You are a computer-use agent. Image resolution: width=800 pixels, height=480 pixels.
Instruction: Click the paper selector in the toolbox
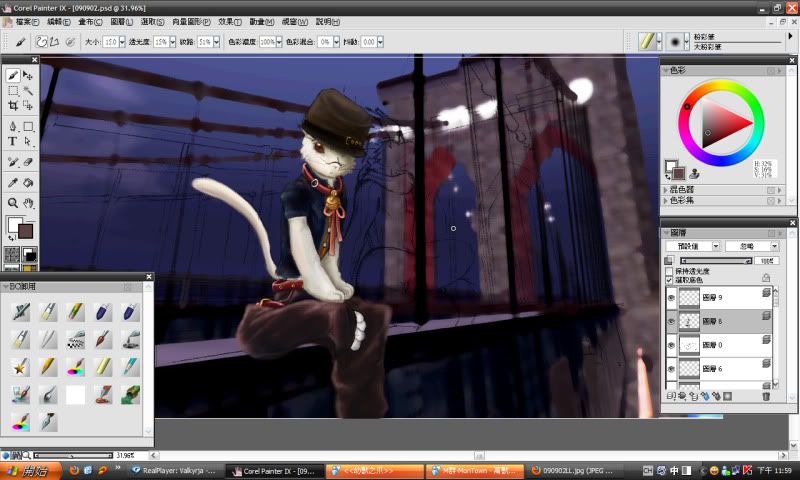(12, 254)
